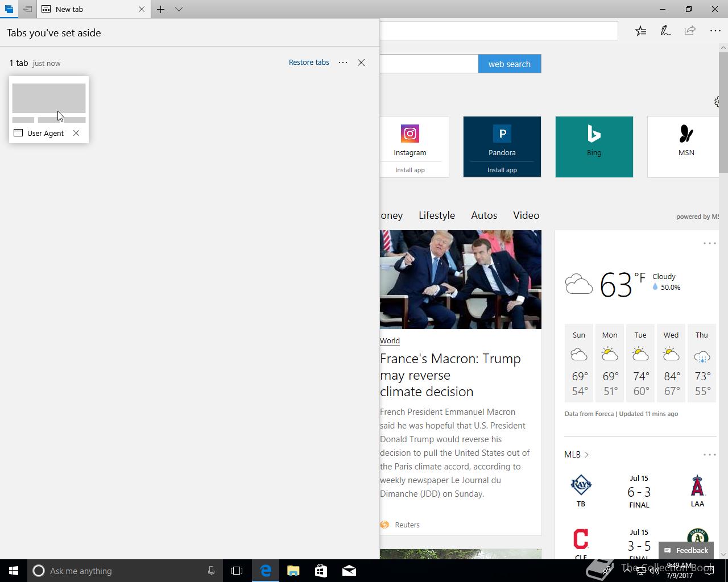Viewport: 728px width, 582px height.
Task: Open the MLB scores link
Action: point(576,455)
